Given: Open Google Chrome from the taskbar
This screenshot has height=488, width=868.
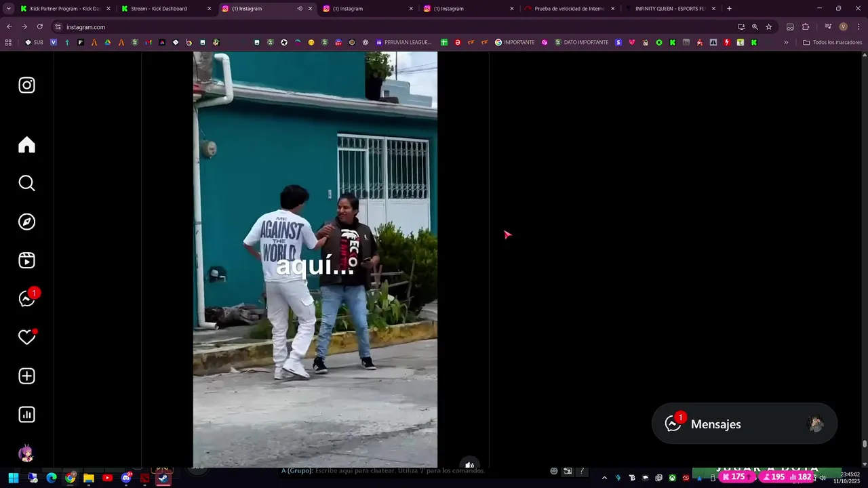Looking at the screenshot, I should (x=70, y=478).
